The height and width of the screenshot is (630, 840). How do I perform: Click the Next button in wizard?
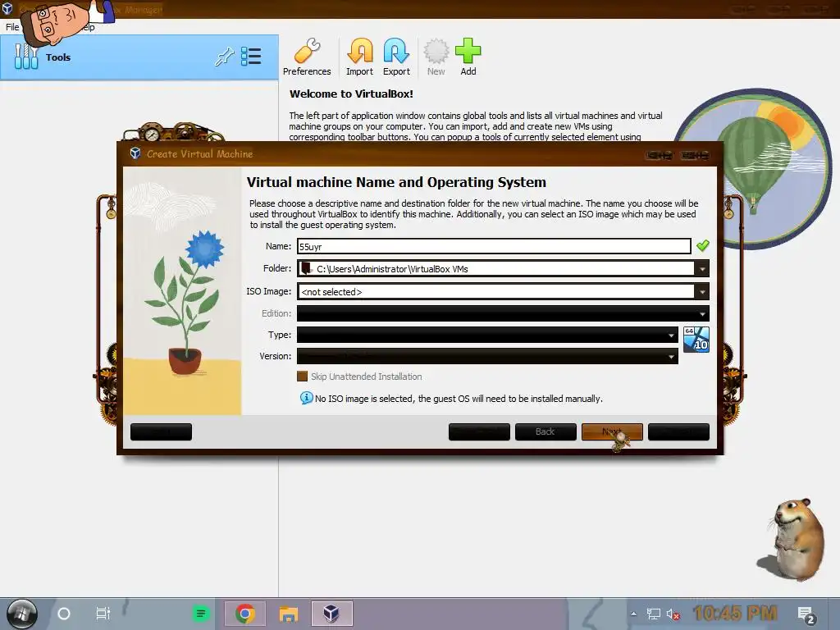[612, 431]
